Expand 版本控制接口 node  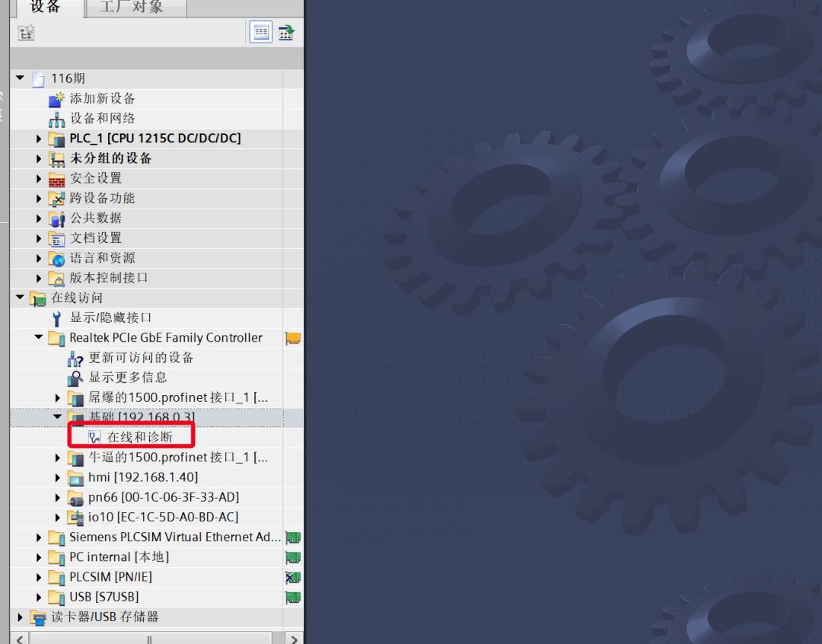coord(39,278)
